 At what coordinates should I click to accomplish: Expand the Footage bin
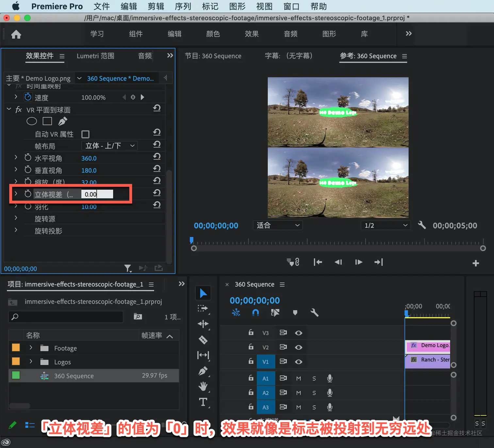point(31,347)
